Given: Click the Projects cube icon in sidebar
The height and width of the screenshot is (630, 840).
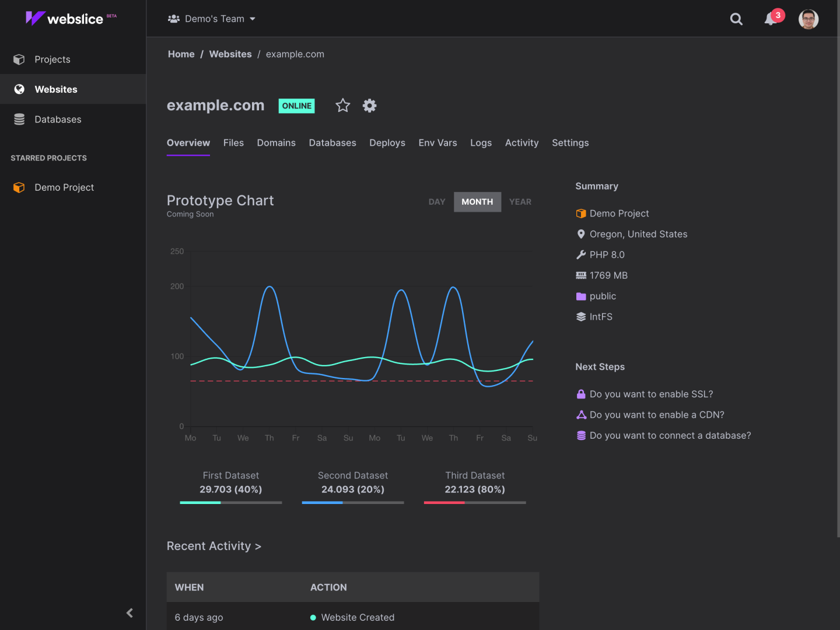Looking at the screenshot, I should coord(19,59).
